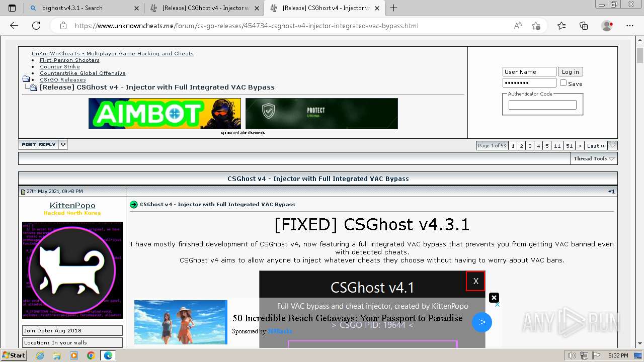The image size is (644, 362).
Task: Click the post status icon beside date
Action: (23, 192)
